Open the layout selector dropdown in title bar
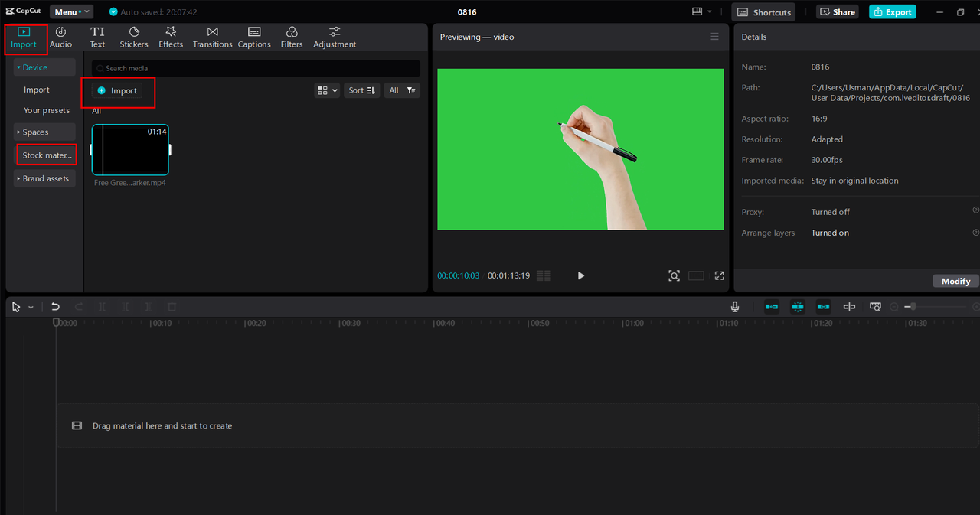The height and width of the screenshot is (515, 980). click(x=701, y=12)
